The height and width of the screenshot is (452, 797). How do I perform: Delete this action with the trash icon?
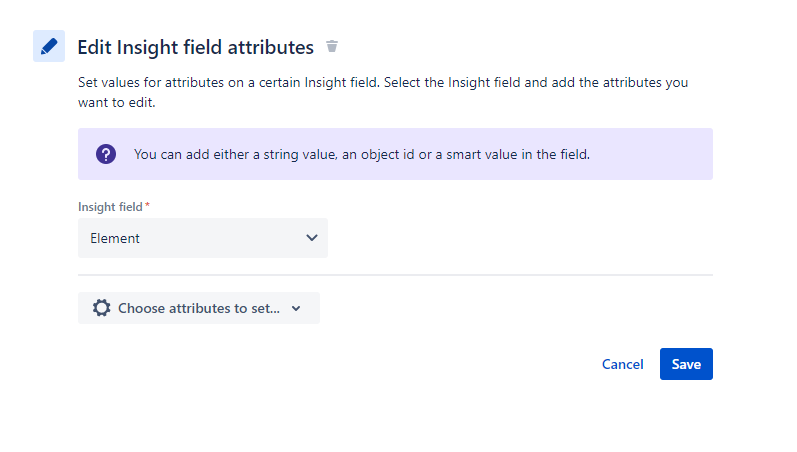pos(332,46)
